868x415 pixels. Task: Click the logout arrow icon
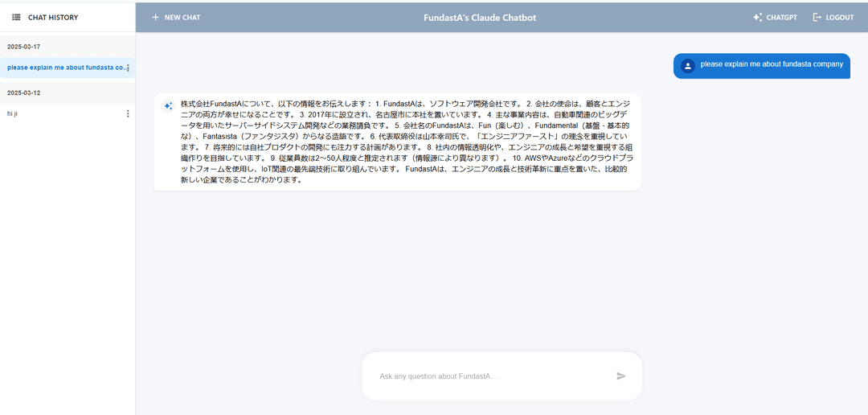click(x=817, y=17)
